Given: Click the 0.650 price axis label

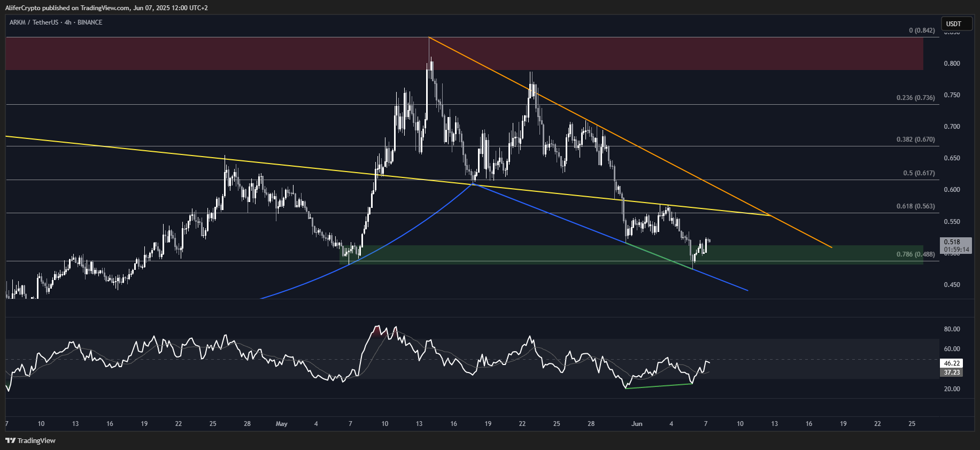Looking at the screenshot, I should pyautogui.click(x=952, y=158).
